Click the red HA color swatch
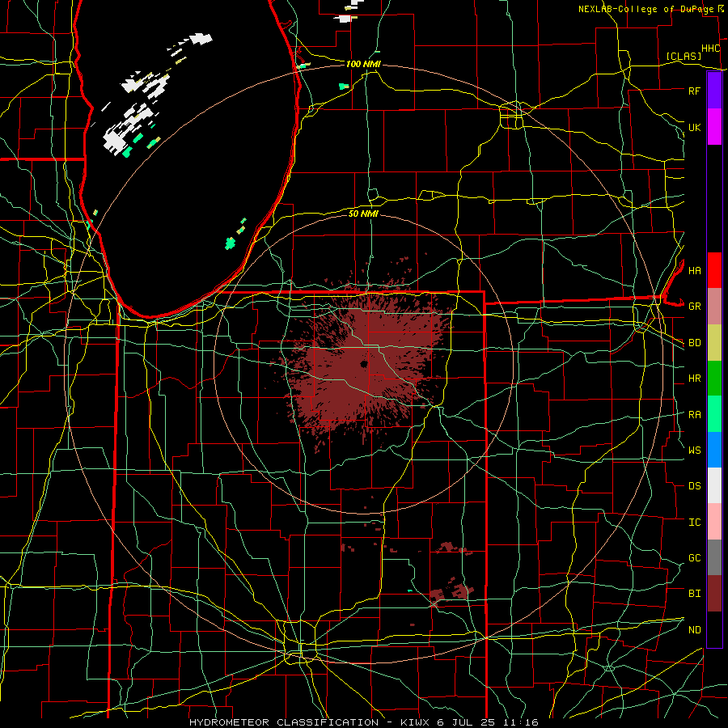Viewport: 728px width, 728px height. click(x=714, y=270)
